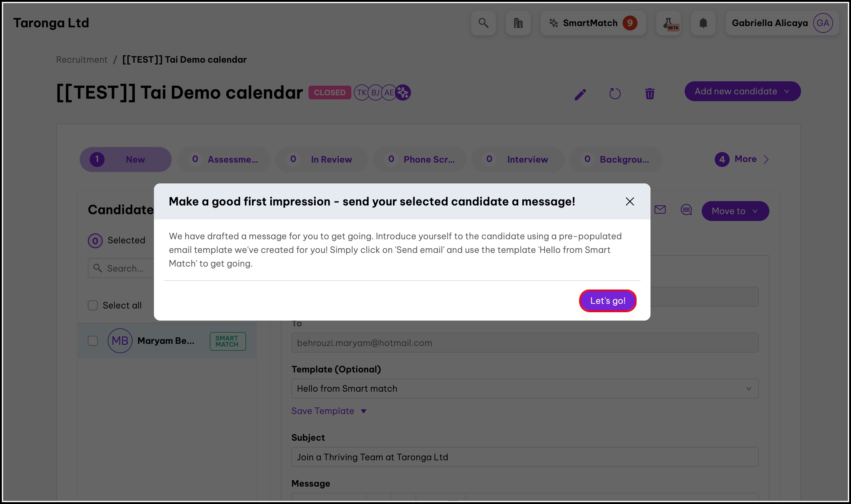This screenshot has height=504, width=851.
Task: Click the chat message bubble icon
Action: click(x=686, y=210)
